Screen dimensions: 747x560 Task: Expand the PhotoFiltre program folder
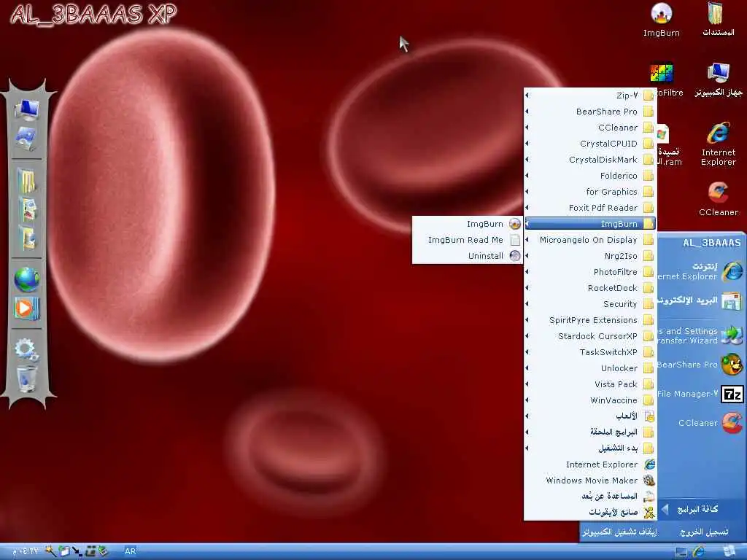click(590, 272)
